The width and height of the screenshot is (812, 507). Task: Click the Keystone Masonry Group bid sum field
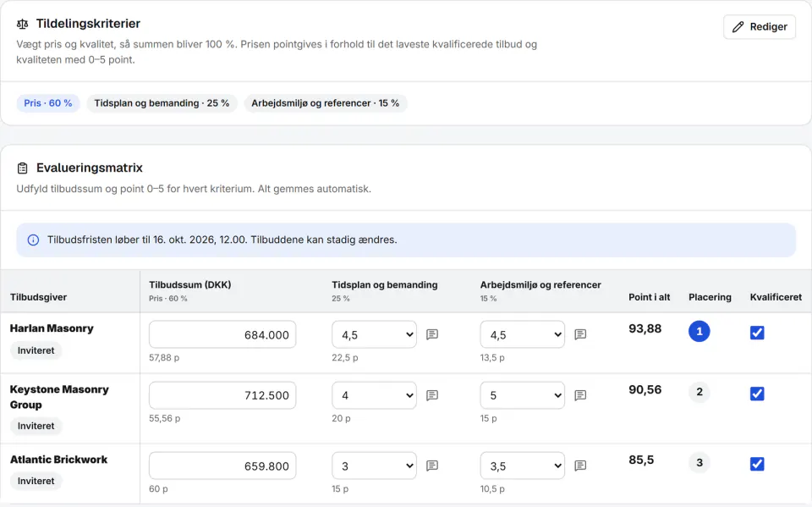[x=222, y=395]
